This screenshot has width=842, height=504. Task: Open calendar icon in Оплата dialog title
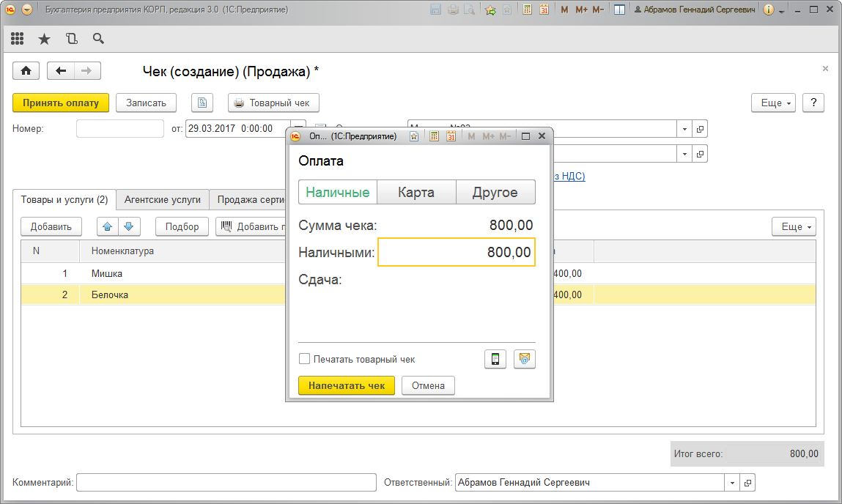pyautogui.click(x=451, y=136)
